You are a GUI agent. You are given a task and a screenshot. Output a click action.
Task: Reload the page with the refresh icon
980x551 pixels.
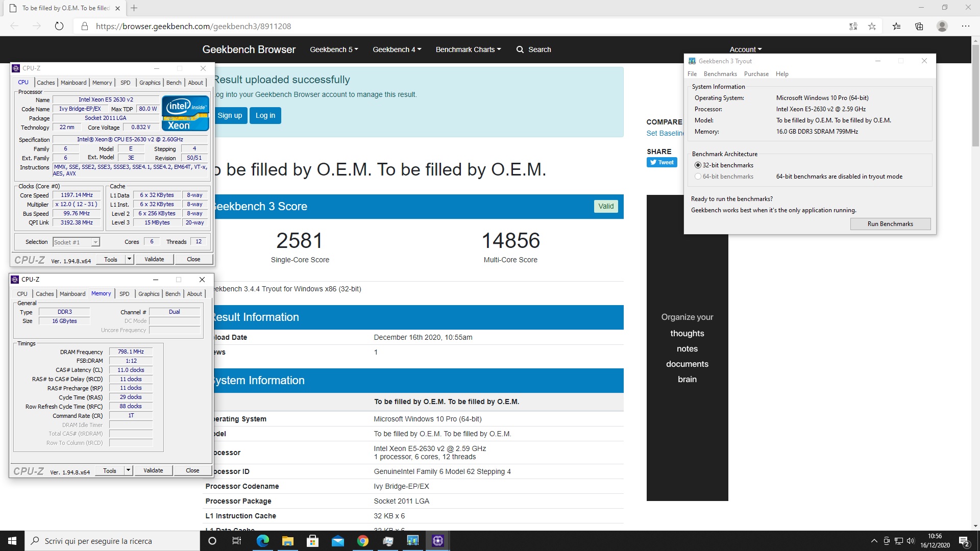click(59, 26)
